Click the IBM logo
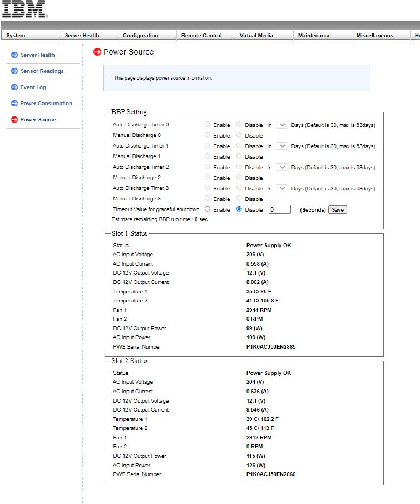 pos(23,9)
